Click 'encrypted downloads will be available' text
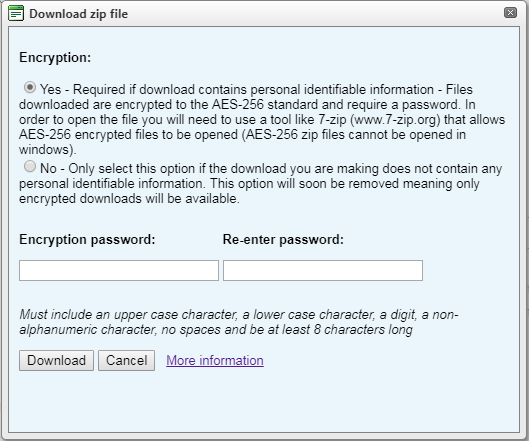 (129, 198)
